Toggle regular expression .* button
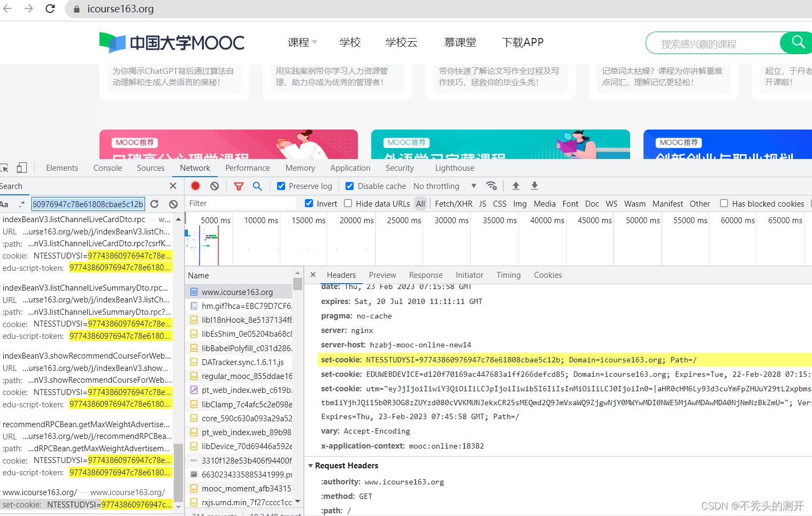The width and height of the screenshot is (812, 516). tap(22, 204)
